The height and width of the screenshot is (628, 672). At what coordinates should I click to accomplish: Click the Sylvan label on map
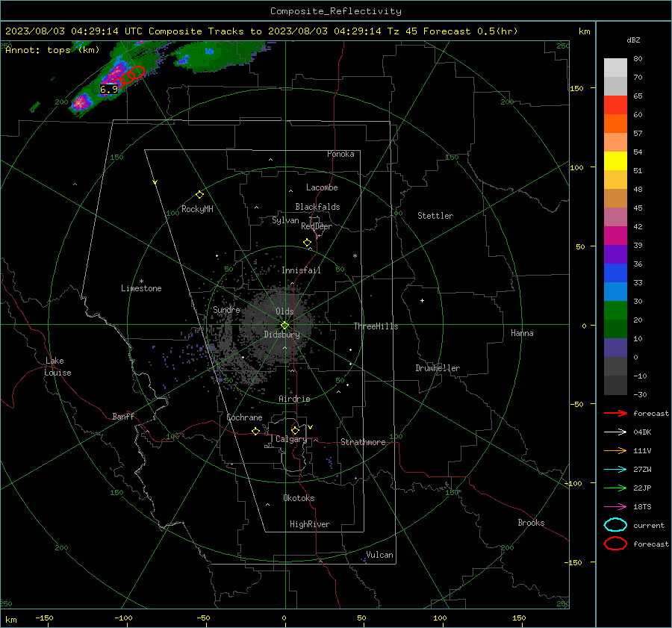pyautogui.click(x=285, y=220)
